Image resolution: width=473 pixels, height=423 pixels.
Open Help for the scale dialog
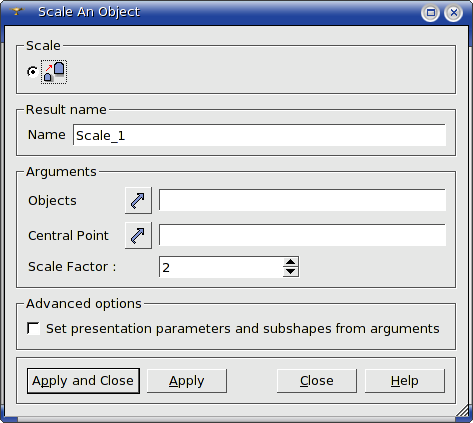[405, 381]
